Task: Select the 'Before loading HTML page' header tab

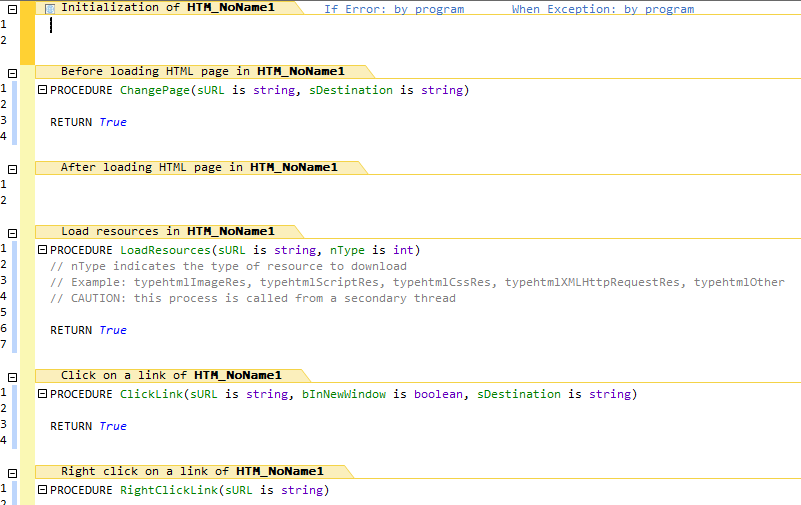Action: click(202, 71)
